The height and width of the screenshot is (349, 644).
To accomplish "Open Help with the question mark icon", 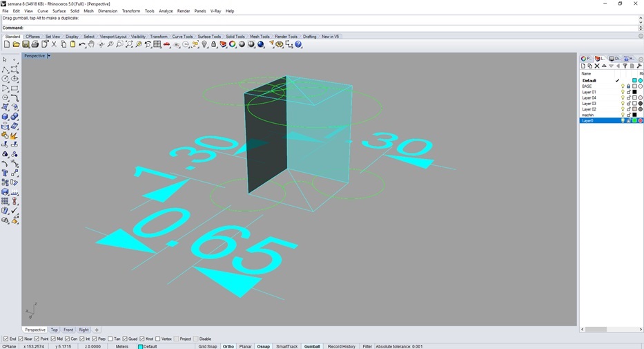I will (299, 44).
